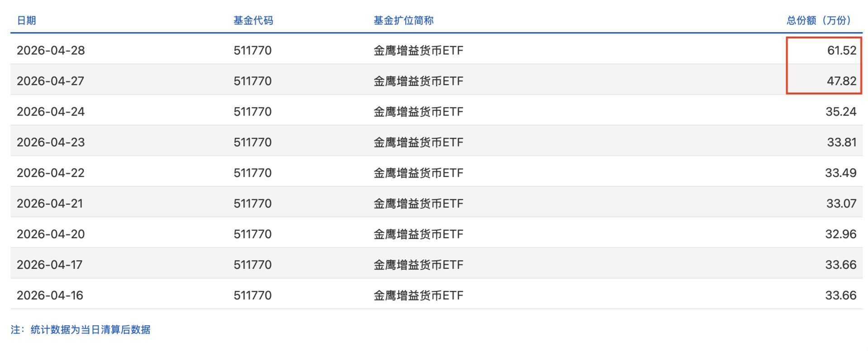Click the 32.96 total shares value
Screen dimensions: 868x351
(840, 234)
